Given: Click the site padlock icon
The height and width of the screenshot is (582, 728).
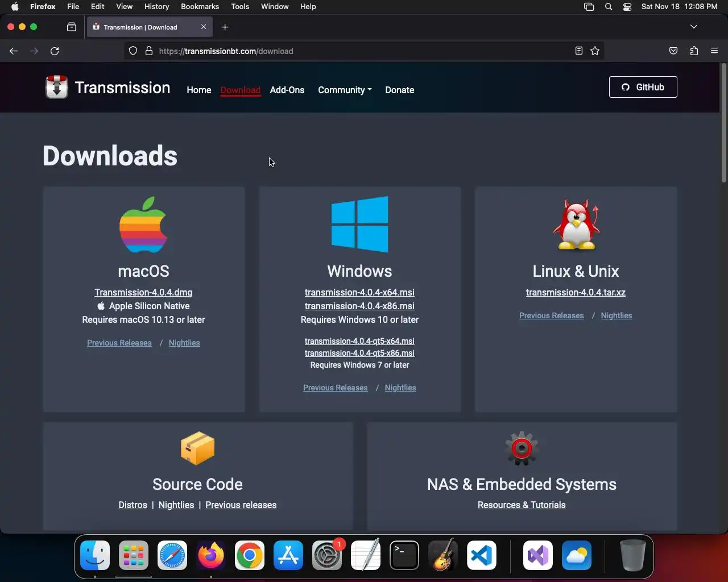Looking at the screenshot, I should point(149,51).
